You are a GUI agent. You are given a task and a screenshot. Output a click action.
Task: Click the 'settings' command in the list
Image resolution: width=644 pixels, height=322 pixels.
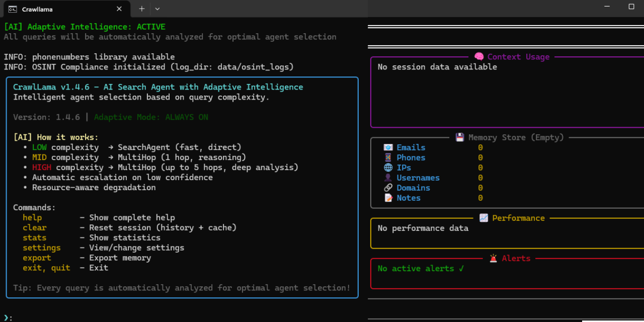coord(42,248)
